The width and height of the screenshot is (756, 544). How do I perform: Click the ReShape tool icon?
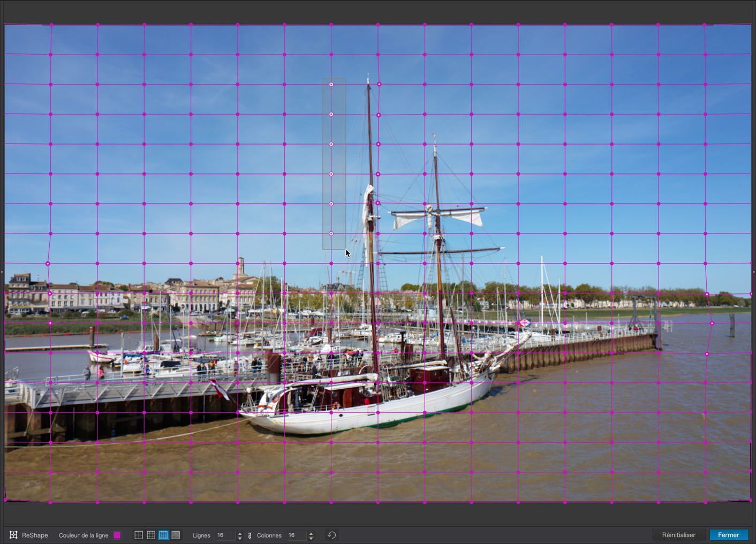coord(13,535)
